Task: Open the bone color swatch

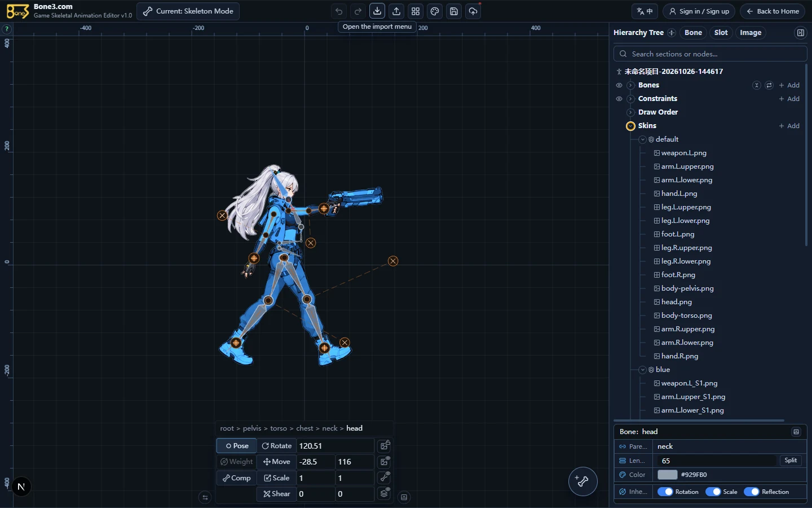Action: click(667, 475)
